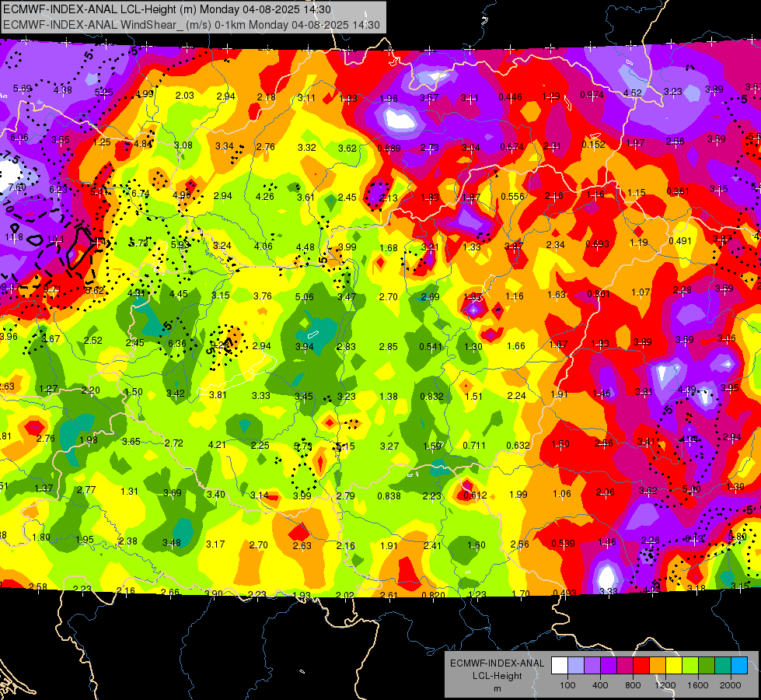Image resolution: width=761 pixels, height=700 pixels.
Task: Click the map value 4.21
Action: click(x=217, y=444)
